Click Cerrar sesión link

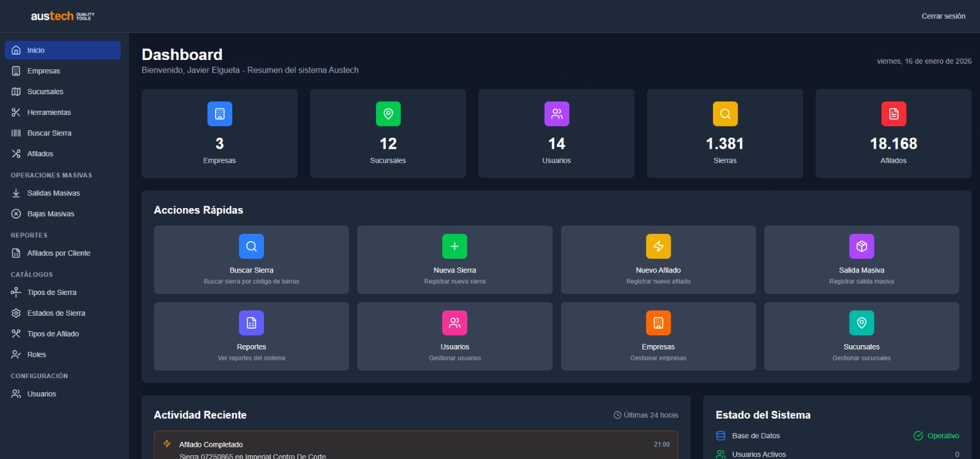click(x=943, y=17)
